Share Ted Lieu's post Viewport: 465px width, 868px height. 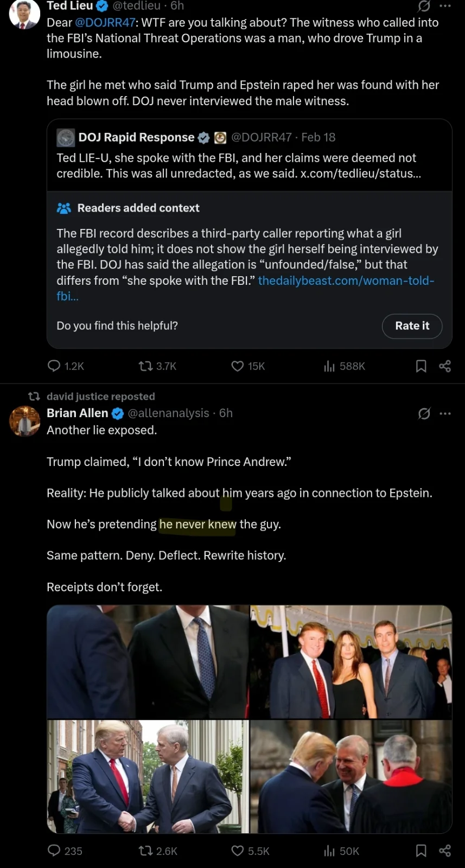click(x=445, y=366)
